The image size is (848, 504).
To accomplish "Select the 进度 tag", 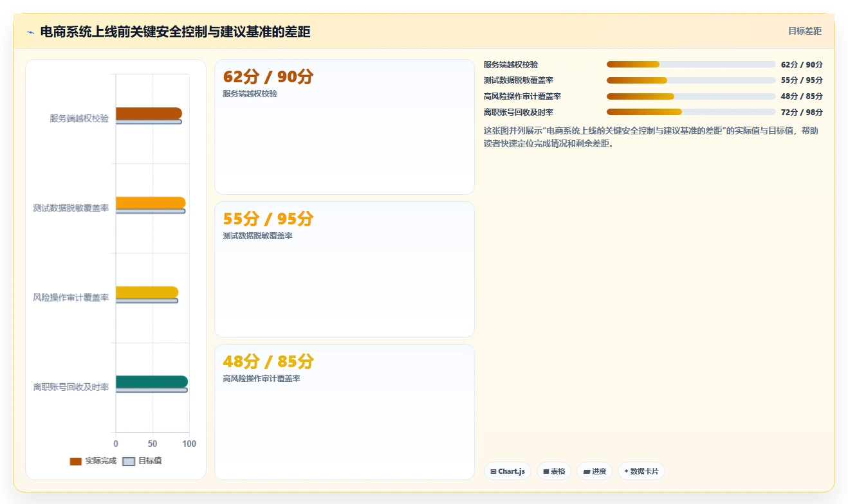I will tap(595, 471).
